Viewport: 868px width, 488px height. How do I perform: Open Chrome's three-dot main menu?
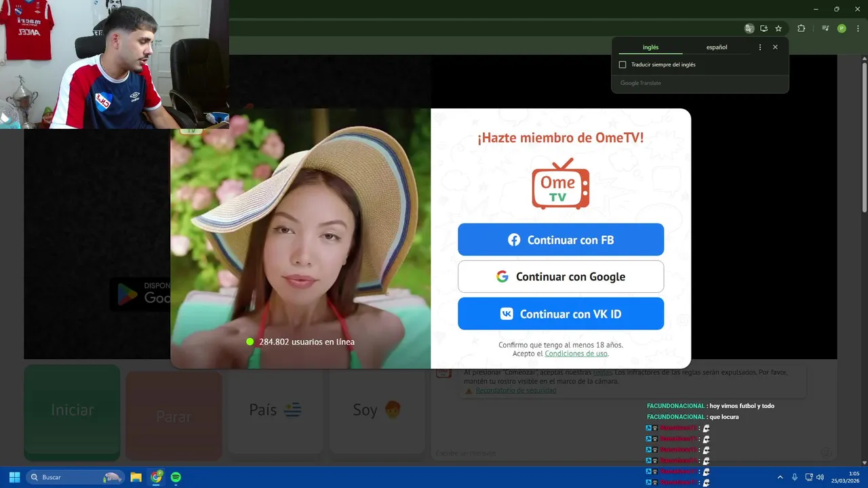(856, 28)
